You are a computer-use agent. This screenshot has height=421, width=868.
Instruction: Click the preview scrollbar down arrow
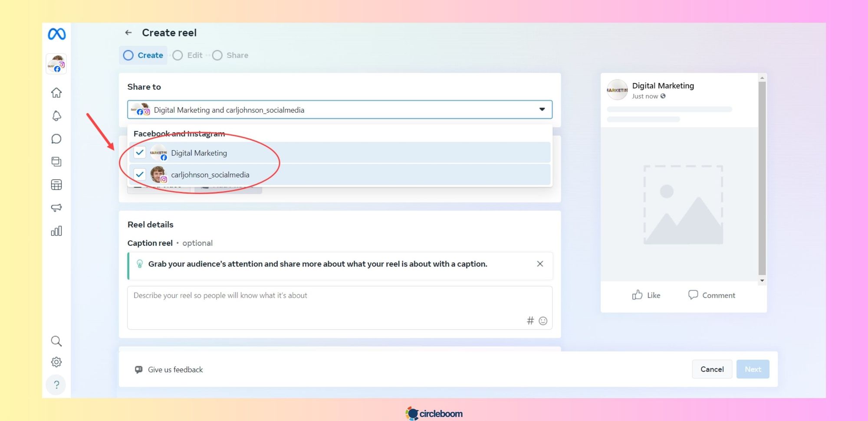[x=762, y=281]
